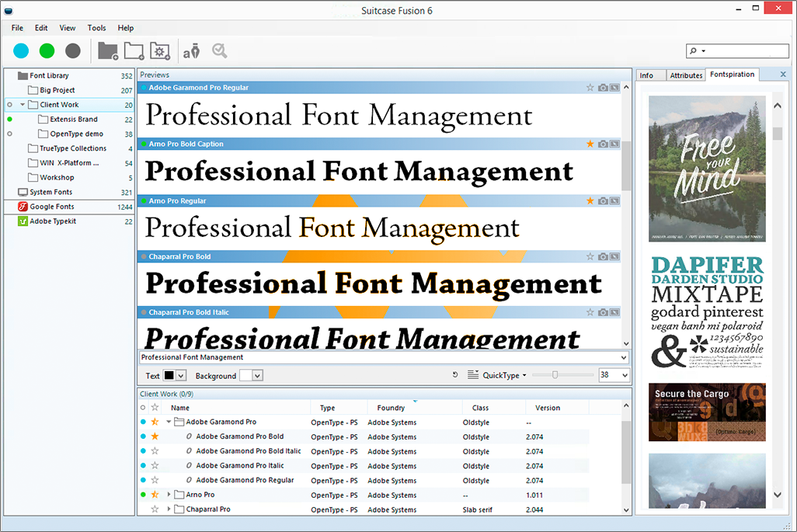Select the Big Project set in sidebar
This screenshot has height=532, width=797.
pos(70,90)
